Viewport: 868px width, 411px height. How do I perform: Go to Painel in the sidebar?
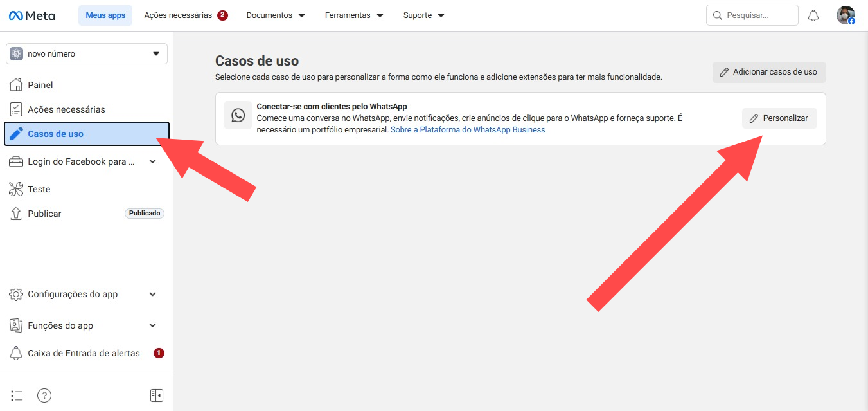point(87,85)
